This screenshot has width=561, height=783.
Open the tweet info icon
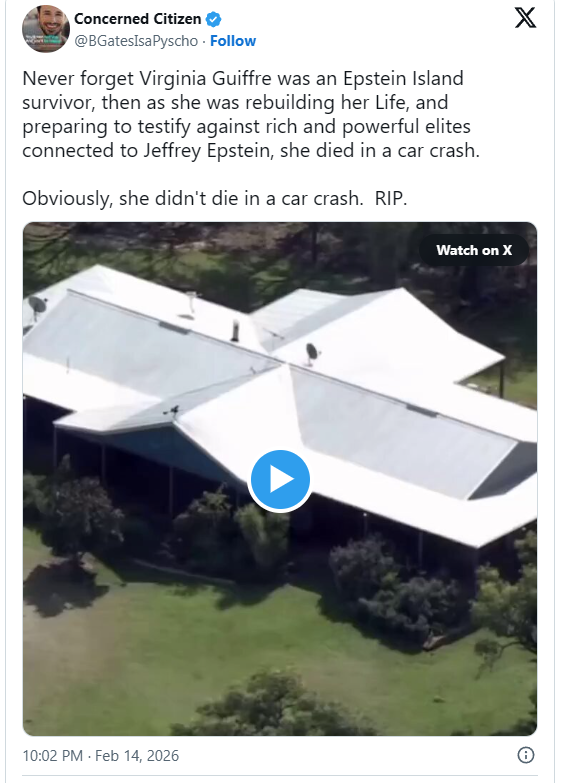pyautogui.click(x=526, y=755)
